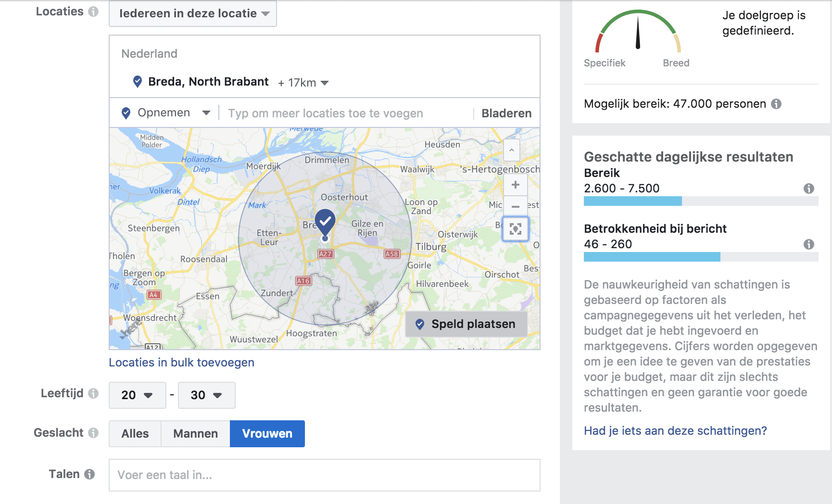The height and width of the screenshot is (504, 832).
Task: Click the Voer een taal in language field
Action: click(x=325, y=475)
